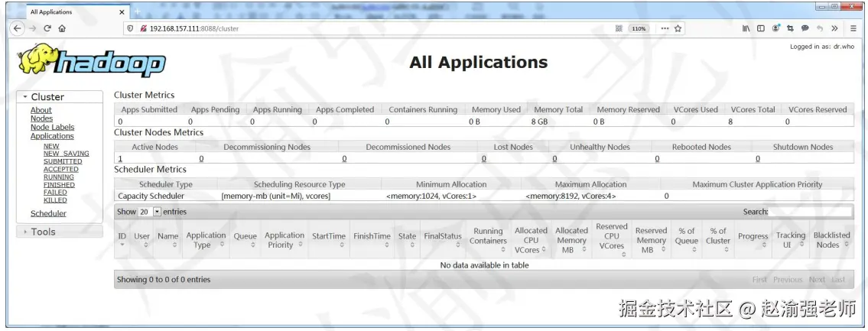Click inside the table Search field
The image size is (868, 331).
[x=810, y=212]
